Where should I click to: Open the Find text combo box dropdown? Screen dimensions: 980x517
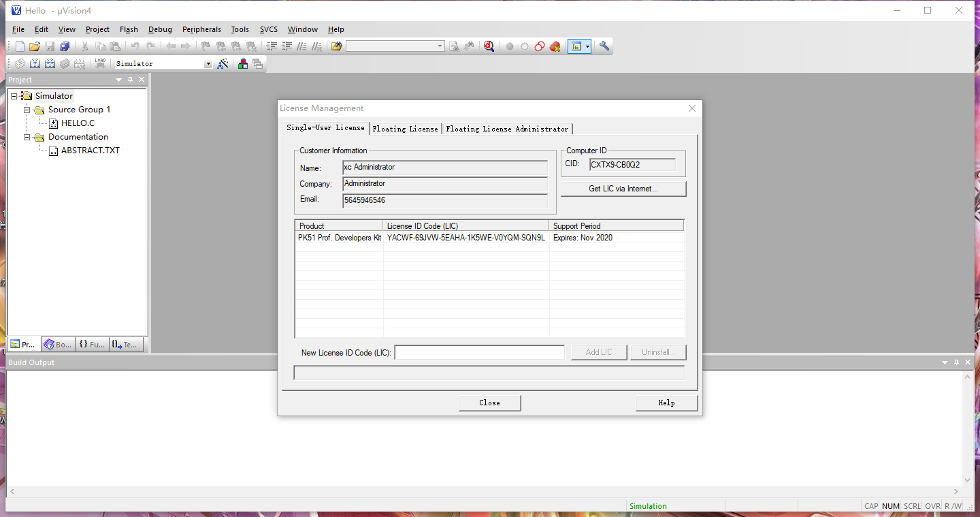pos(440,46)
